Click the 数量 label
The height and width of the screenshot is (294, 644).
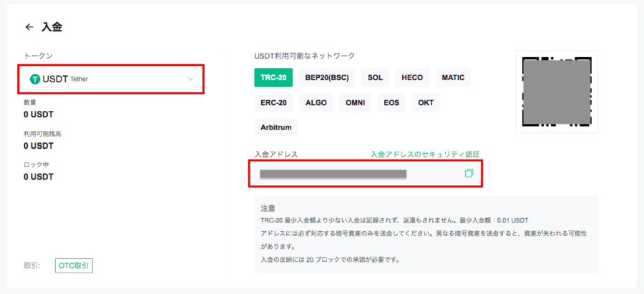(x=30, y=103)
